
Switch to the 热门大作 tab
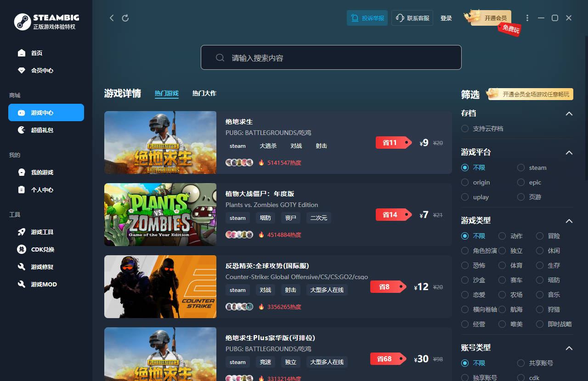click(204, 93)
